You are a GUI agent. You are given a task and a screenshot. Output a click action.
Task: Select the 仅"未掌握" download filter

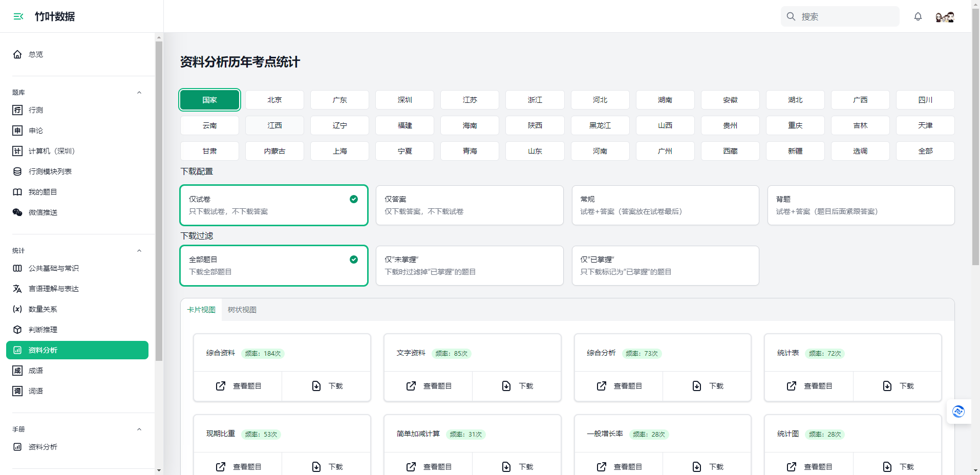(469, 266)
